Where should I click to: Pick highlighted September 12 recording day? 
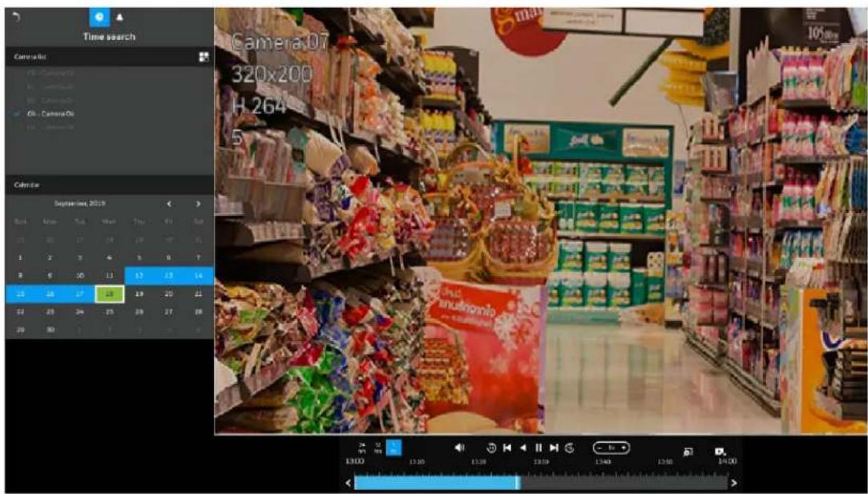tap(139, 275)
